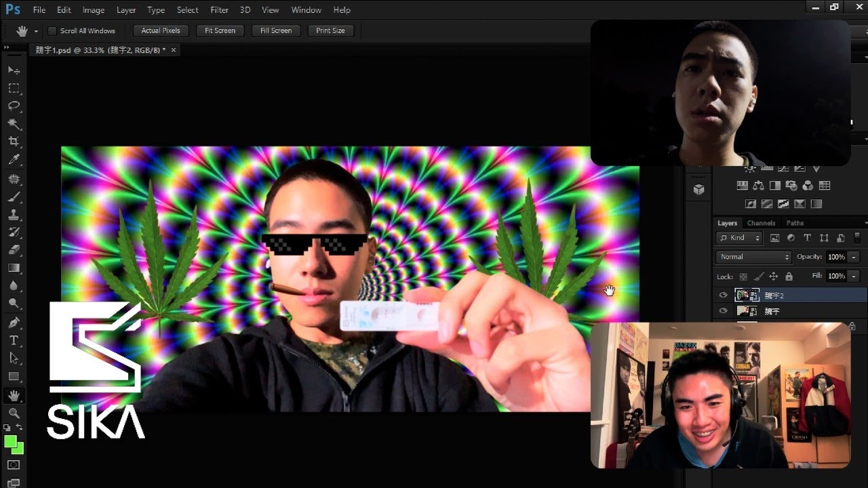Select the Hand tool in toolbox
This screenshot has height=488, width=868.
[14, 395]
